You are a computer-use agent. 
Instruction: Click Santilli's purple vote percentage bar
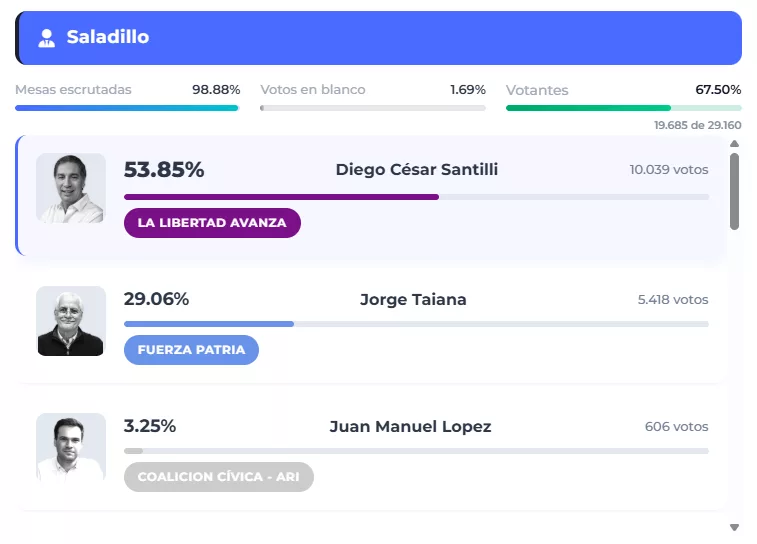tap(281, 197)
